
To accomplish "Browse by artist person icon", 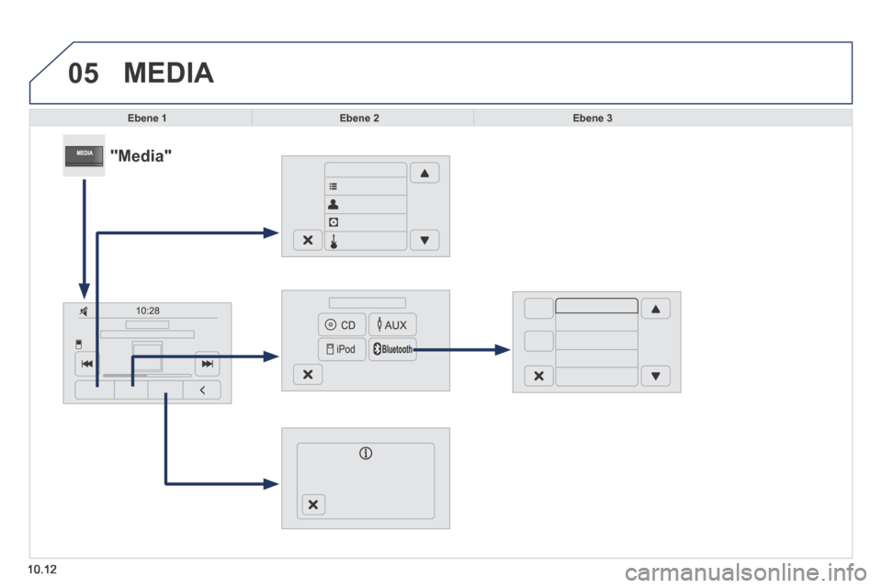I will 366,204.
